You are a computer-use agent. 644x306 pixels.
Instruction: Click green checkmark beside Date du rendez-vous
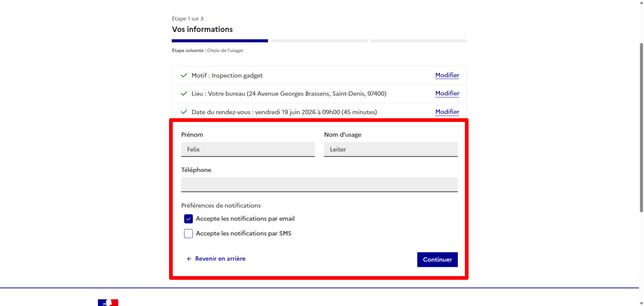[x=184, y=112]
